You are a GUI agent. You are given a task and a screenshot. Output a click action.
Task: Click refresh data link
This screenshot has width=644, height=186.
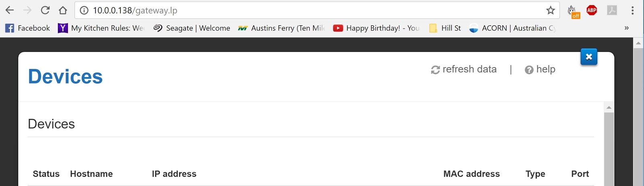tap(464, 69)
